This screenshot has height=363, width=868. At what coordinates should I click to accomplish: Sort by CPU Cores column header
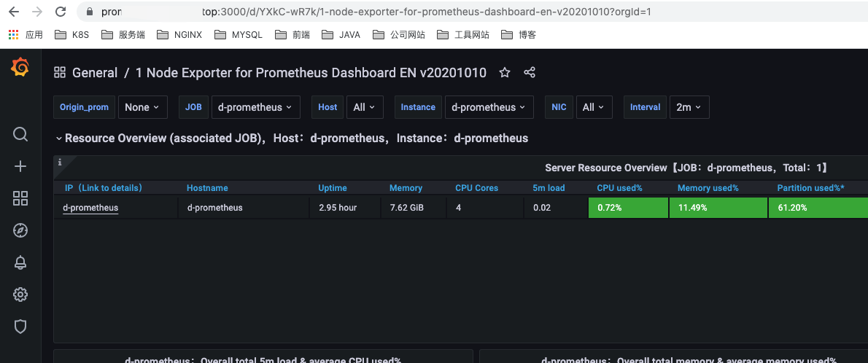[476, 188]
